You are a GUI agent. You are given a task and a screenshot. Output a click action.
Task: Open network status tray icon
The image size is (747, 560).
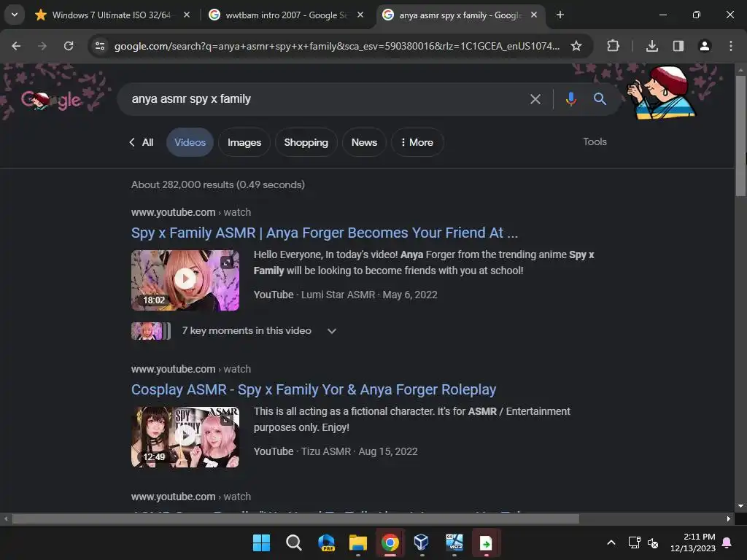634,542
